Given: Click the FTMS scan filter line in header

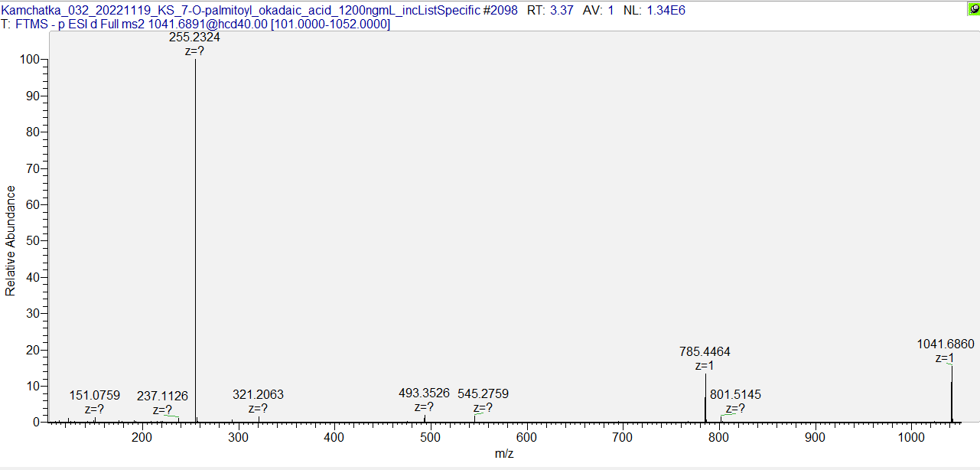Looking at the screenshot, I should 196,24.
